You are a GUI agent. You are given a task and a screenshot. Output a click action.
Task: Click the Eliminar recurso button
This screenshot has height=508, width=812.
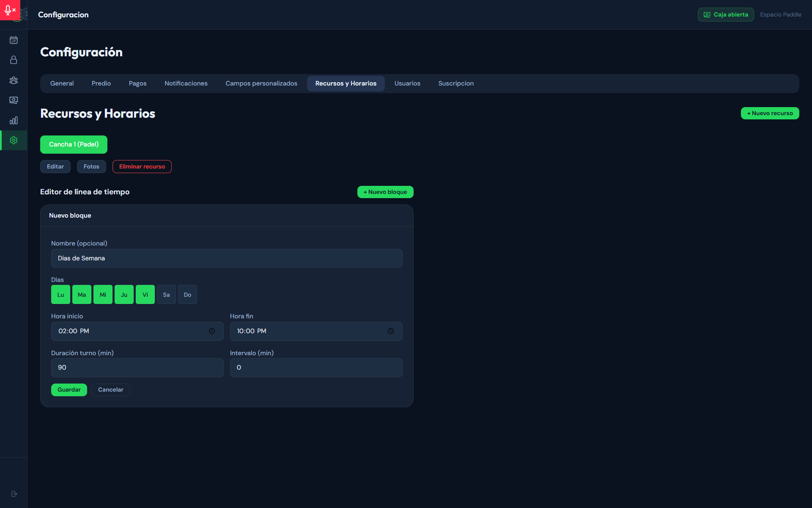(142, 166)
